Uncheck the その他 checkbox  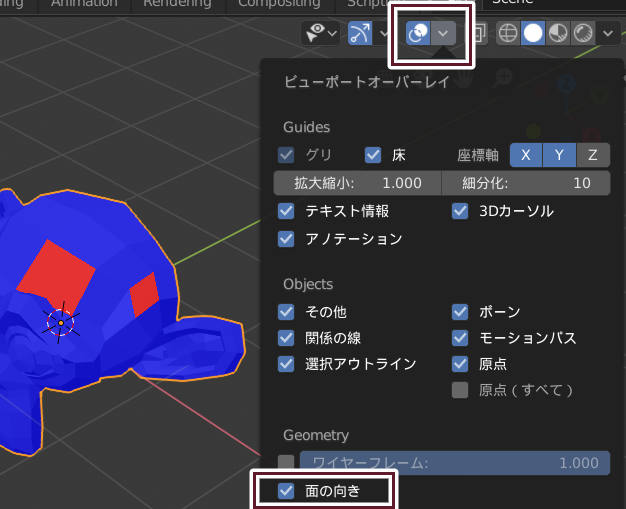coord(286,312)
